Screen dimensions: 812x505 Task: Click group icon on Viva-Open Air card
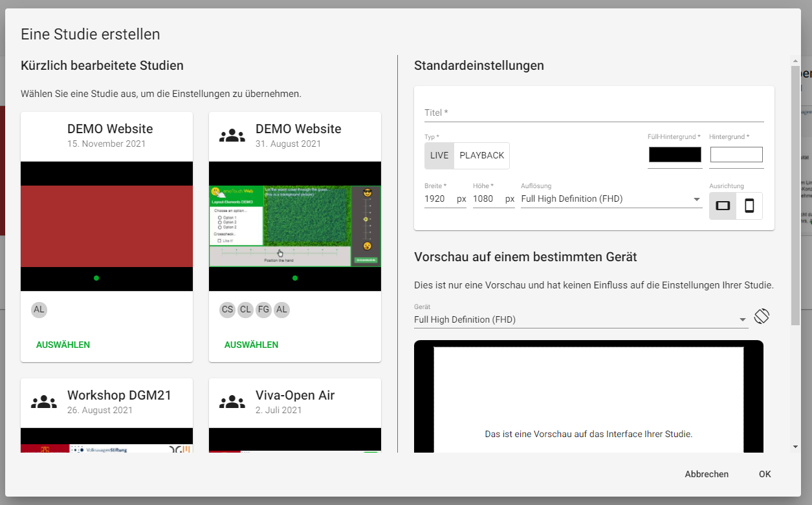click(232, 402)
